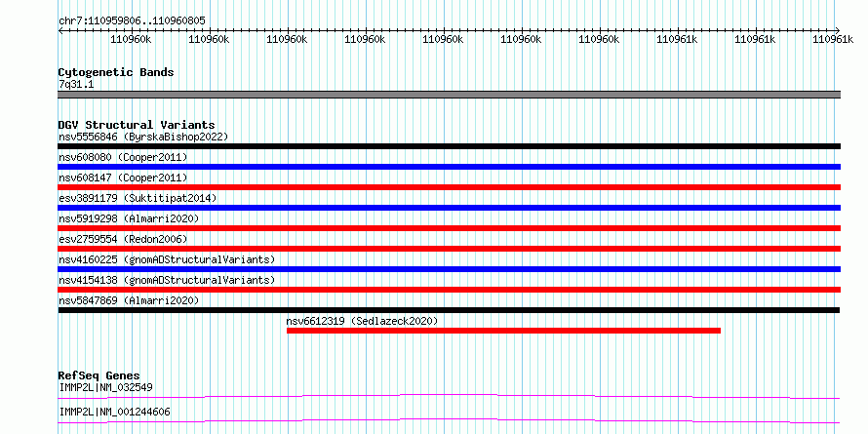868x434 pixels.
Task: Click the red bar for nsv4154138
Action: (x=449, y=290)
